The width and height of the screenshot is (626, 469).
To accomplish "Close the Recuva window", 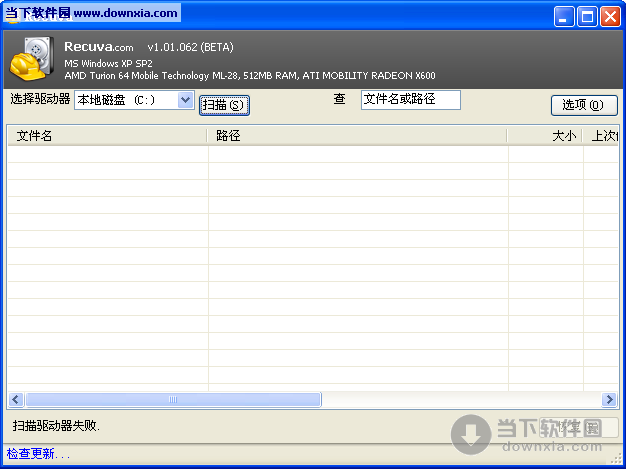I will pyautogui.click(x=611, y=17).
